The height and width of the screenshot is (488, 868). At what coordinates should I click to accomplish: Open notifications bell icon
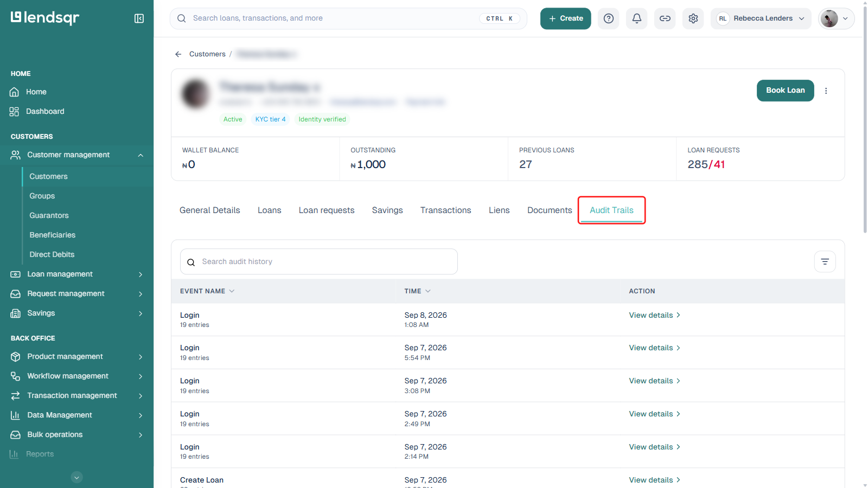click(637, 18)
